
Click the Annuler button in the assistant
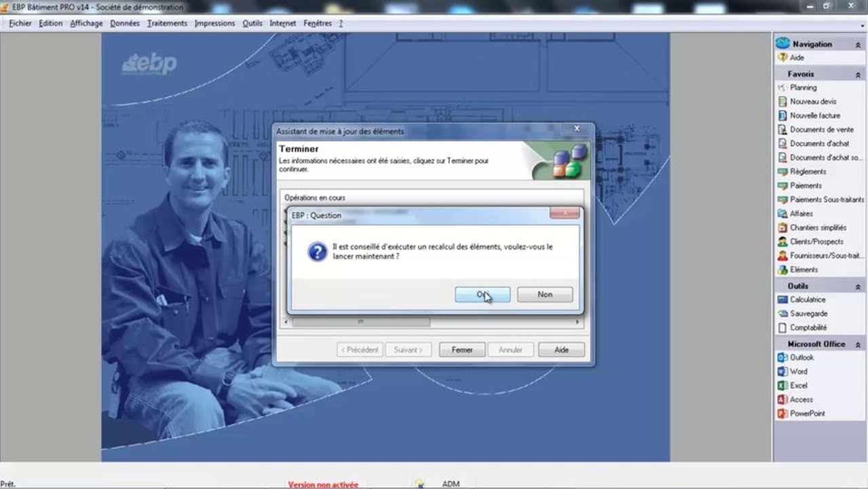coord(510,350)
